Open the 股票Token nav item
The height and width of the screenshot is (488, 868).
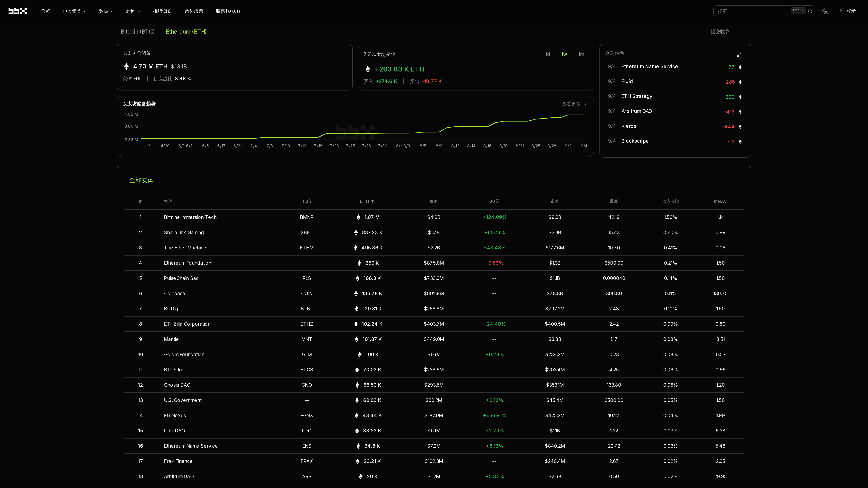[228, 11]
